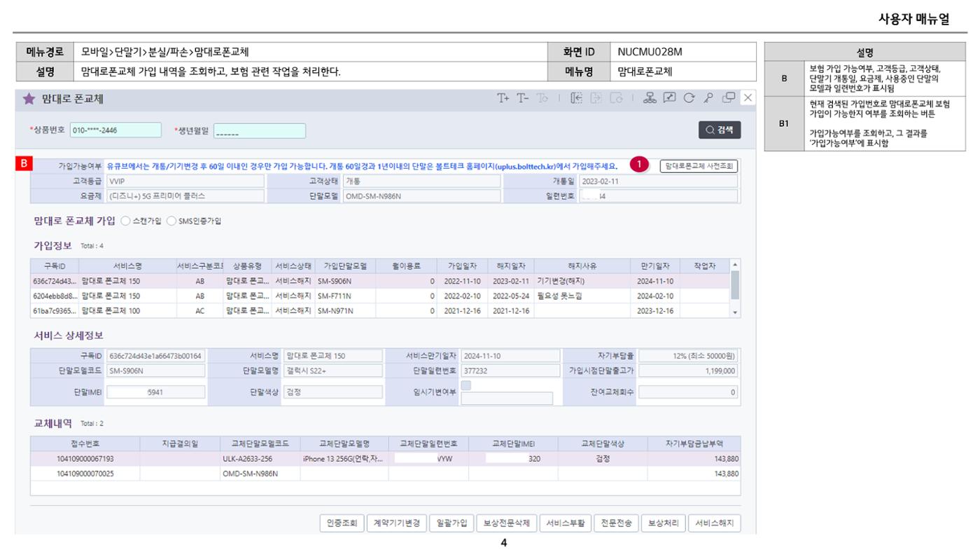Open screen in a new window icon
The height and width of the screenshot is (552, 980).
click(729, 98)
